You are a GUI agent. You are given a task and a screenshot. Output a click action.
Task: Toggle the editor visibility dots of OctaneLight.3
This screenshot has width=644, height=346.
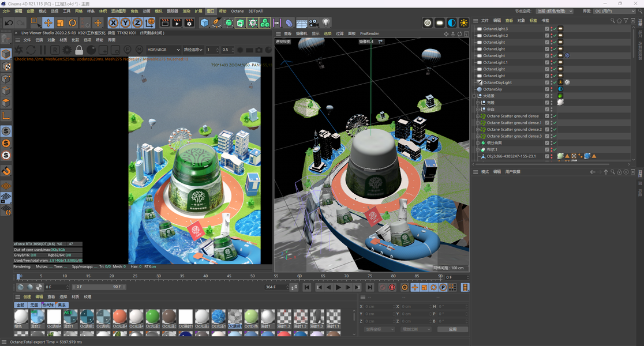pyautogui.click(x=551, y=29)
